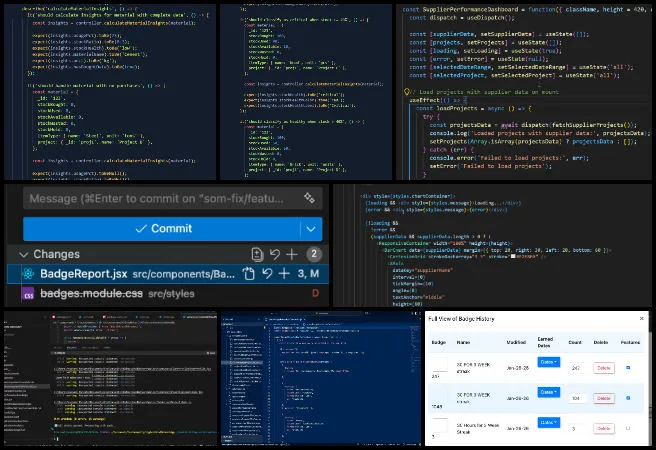Click the 'Modified' column header
Screen dimensions: 656x450
(516, 342)
